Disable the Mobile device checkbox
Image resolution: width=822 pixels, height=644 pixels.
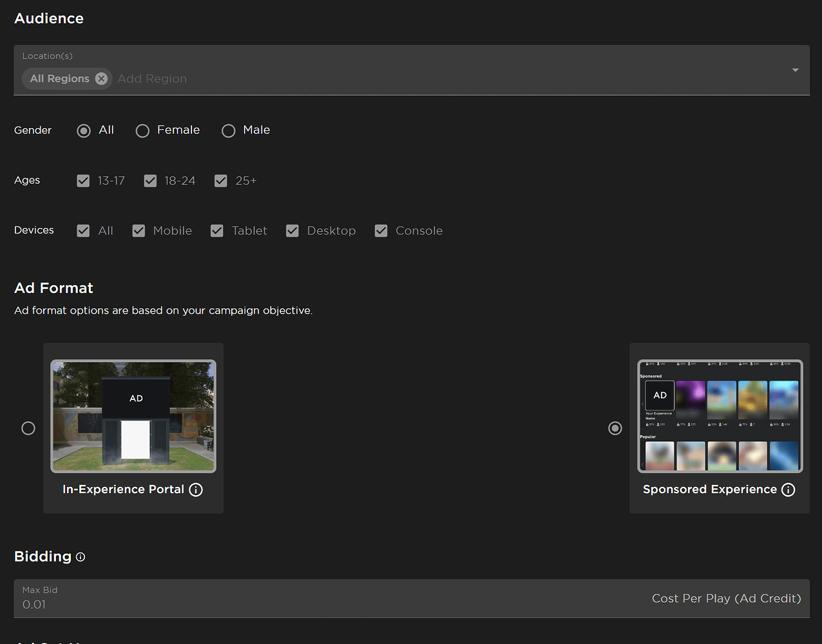pyautogui.click(x=139, y=231)
